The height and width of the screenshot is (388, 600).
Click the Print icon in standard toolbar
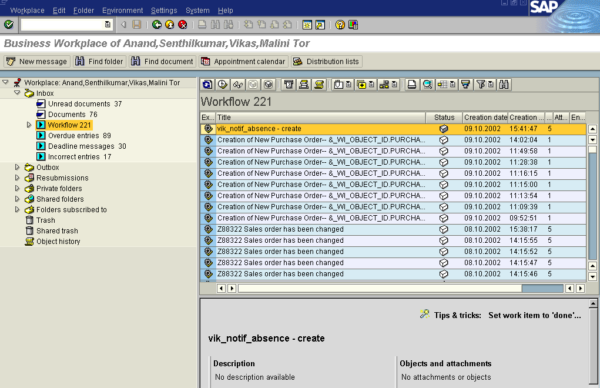[x=202, y=25]
